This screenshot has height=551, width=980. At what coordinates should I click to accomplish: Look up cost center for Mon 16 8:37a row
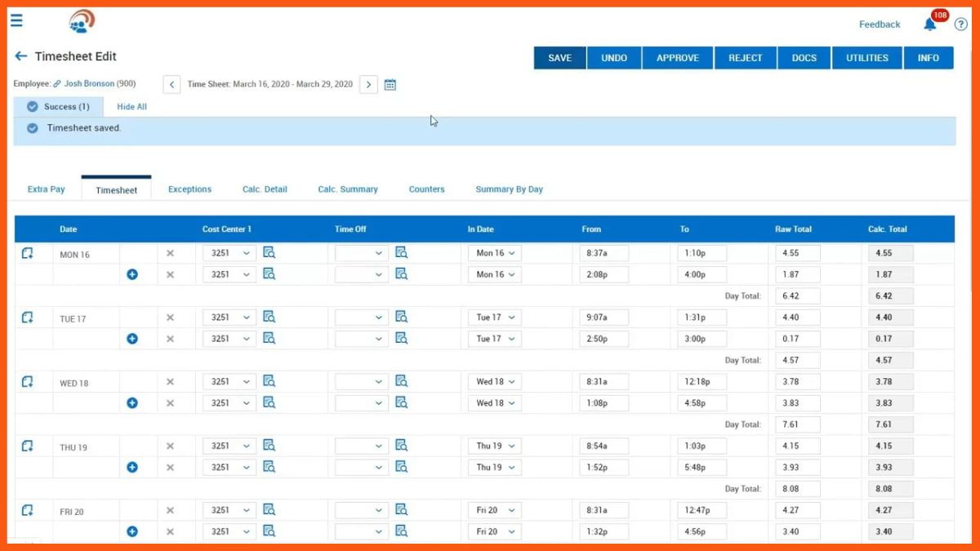point(269,252)
